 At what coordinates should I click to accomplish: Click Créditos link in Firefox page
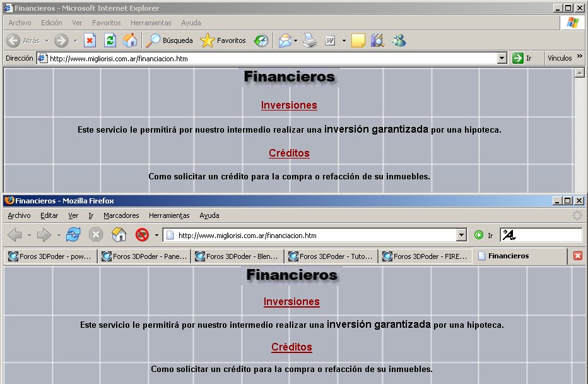tap(291, 347)
